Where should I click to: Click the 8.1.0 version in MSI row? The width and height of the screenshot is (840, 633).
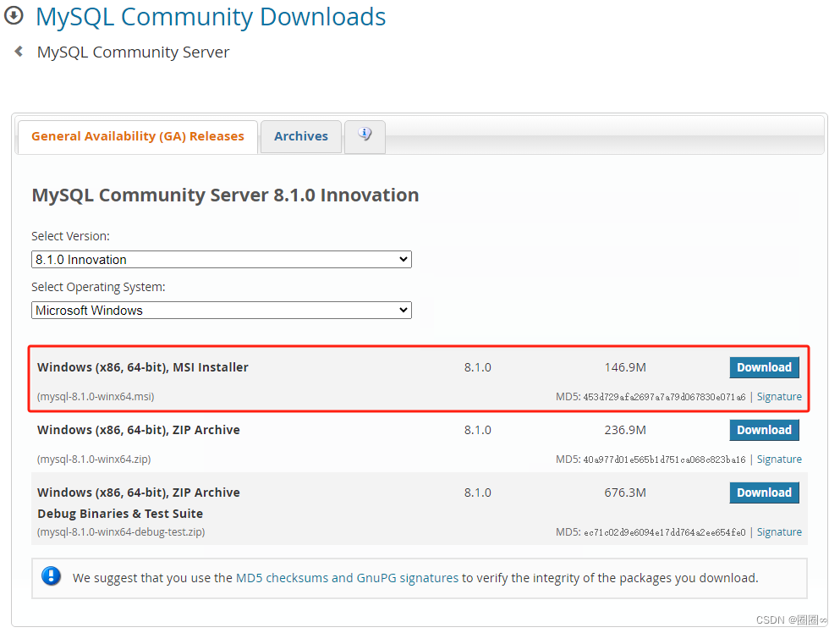coord(477,367)
